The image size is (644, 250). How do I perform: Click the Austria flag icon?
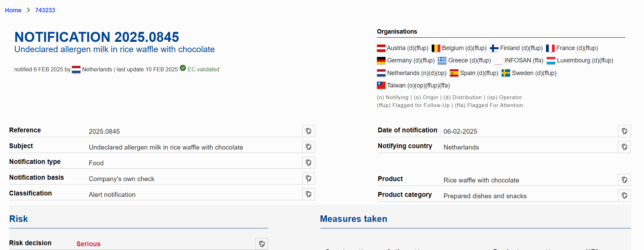(381, 48)
